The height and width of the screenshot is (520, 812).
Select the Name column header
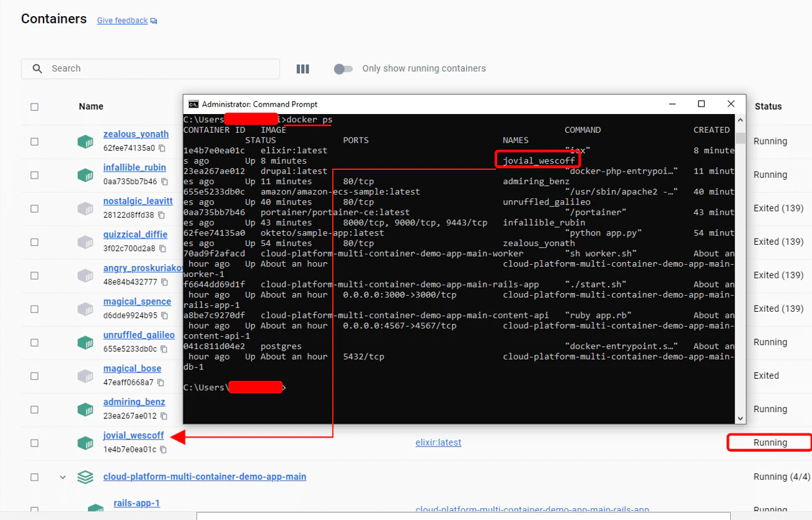pyautogui.click(x=90, y=107)
